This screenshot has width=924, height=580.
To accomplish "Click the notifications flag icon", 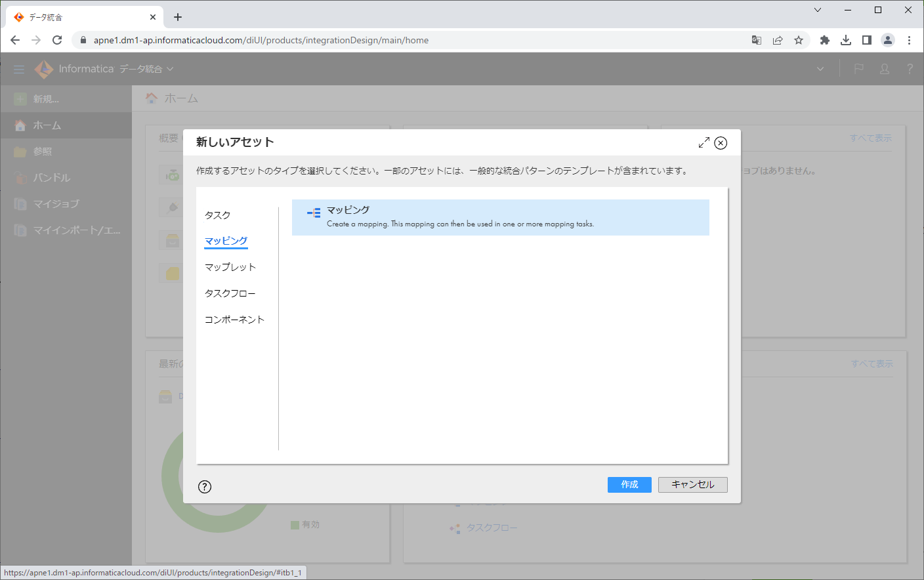I will [x=858, y=69].
